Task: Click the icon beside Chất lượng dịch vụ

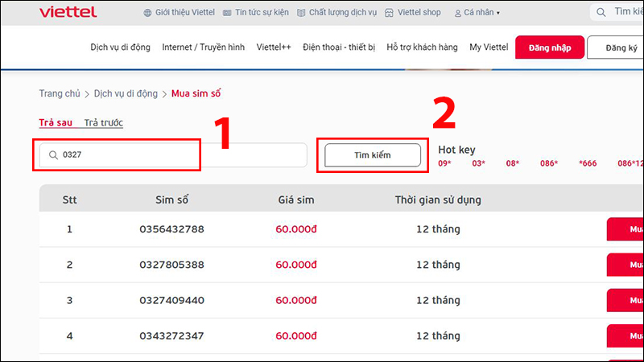Action: [x=302, y=13]
